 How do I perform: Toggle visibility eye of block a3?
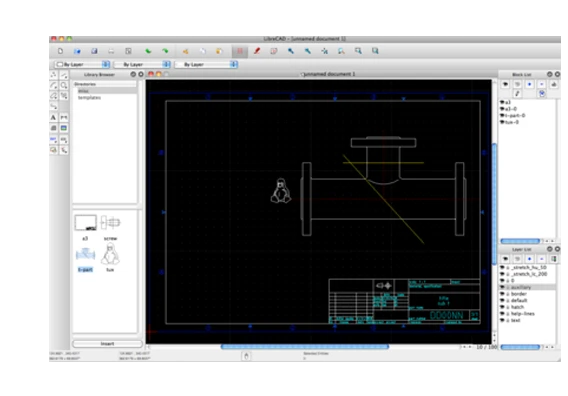502,103
